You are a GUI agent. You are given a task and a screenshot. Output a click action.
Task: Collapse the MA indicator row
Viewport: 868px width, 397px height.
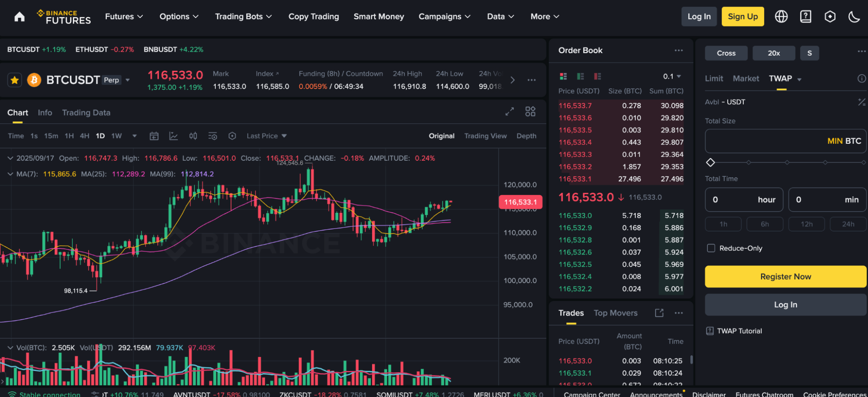pos(10,174)
